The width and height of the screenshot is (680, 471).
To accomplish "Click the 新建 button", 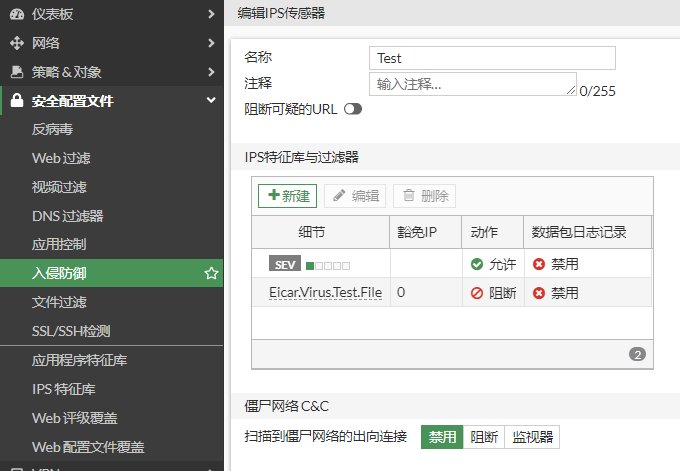I will pyautogui.click(x=287, y=196).
